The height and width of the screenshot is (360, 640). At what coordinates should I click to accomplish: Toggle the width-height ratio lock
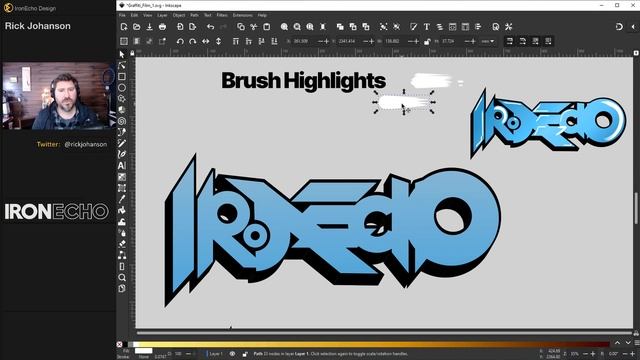[x=427, y=41]
